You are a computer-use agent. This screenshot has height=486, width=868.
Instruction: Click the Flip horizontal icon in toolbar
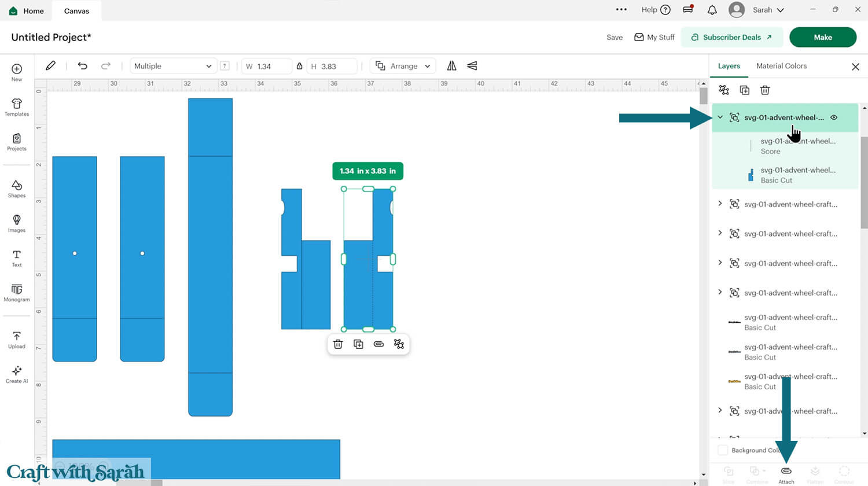click(x=451, y=66)
